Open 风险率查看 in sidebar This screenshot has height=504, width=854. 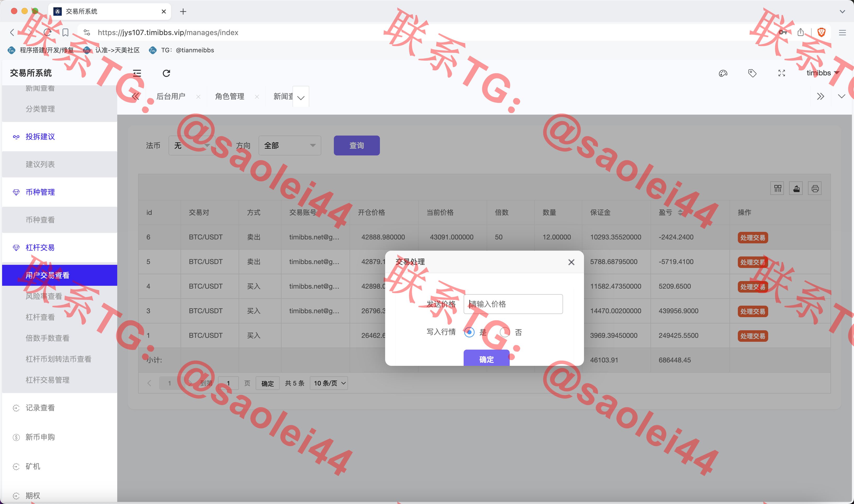59,296
